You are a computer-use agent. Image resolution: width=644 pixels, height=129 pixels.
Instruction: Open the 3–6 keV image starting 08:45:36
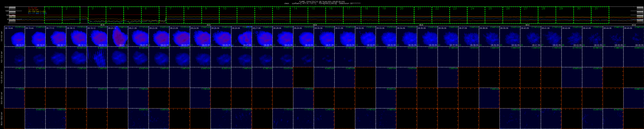(634, 36)
